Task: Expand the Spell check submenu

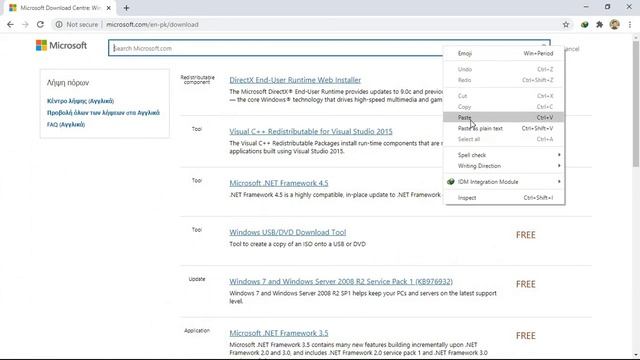Action: pyautogui.click(x=504, y=155)
